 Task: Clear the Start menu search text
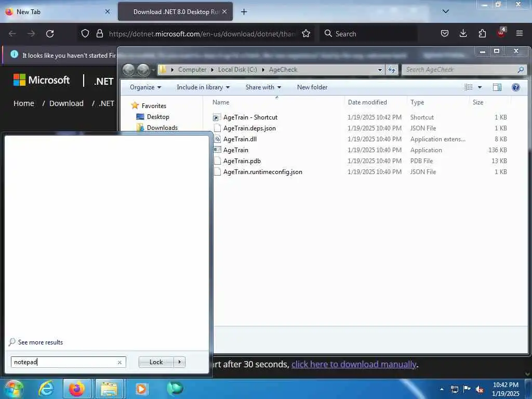(119, 362)
